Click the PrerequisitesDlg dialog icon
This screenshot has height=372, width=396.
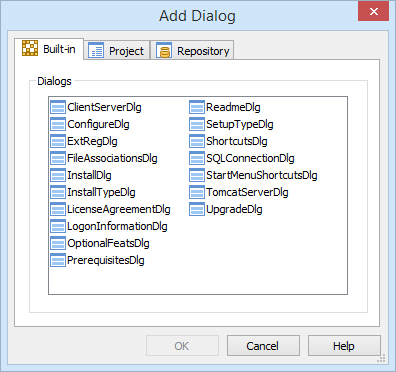[x=58, y=260]
